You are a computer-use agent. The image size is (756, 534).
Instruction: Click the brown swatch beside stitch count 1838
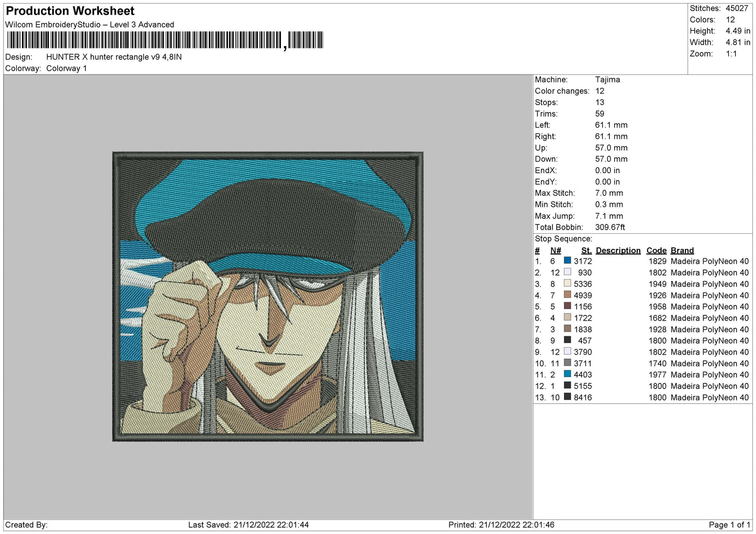coord(567,329)
